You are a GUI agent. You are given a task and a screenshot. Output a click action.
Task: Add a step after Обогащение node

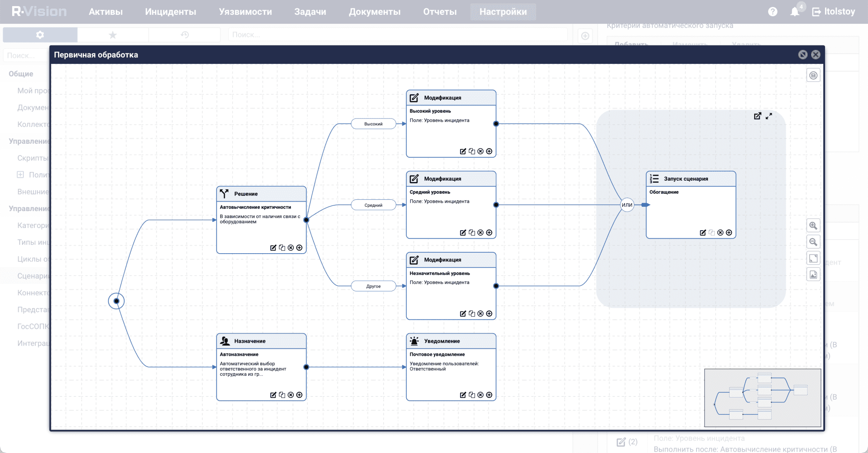click(x=729, y=232)
